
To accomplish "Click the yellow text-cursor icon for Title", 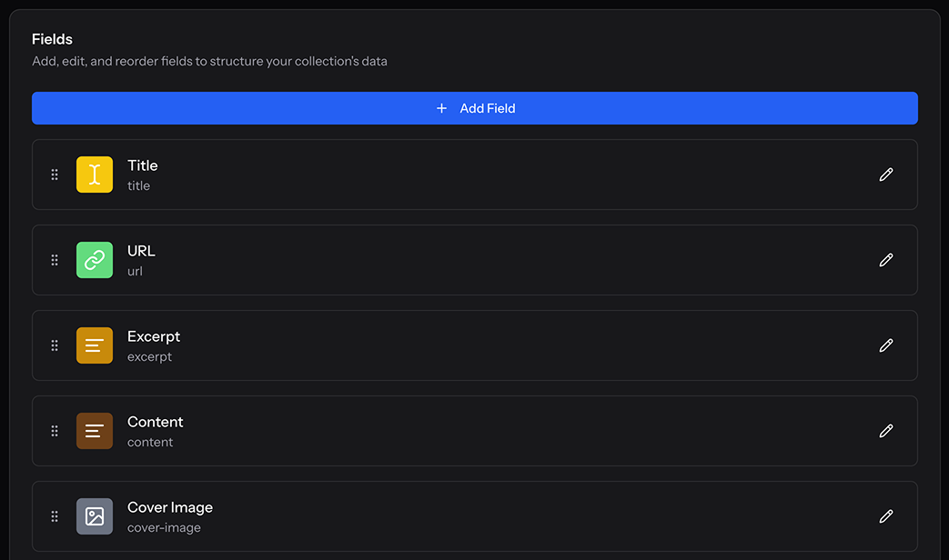I will click(x=95, y=175).
